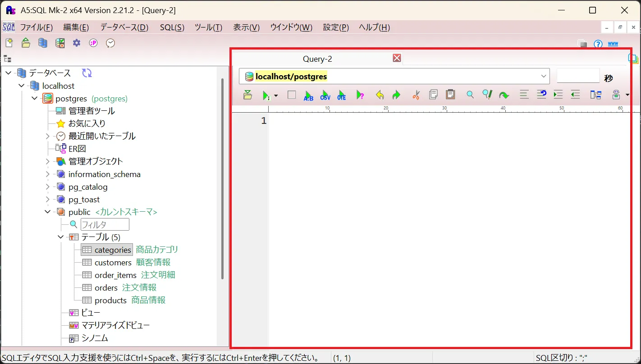
Task: Click the clock history icon in main toolbar
Action: pos(110,43)
